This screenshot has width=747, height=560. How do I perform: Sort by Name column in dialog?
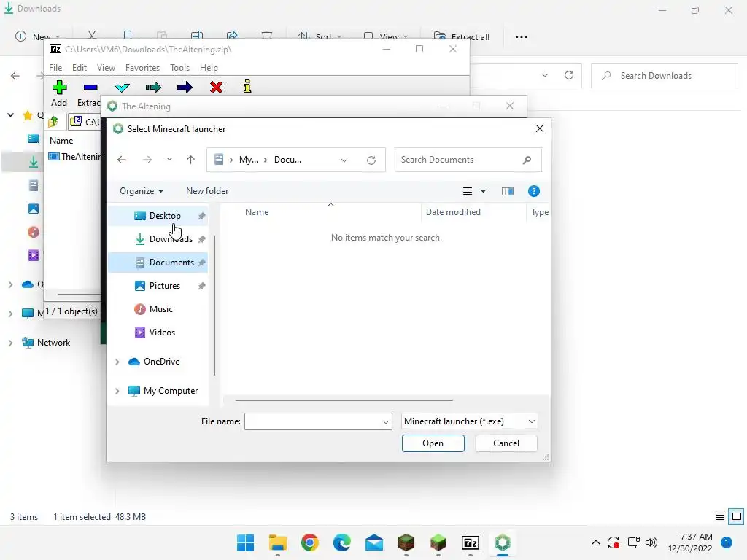[257, 212]
